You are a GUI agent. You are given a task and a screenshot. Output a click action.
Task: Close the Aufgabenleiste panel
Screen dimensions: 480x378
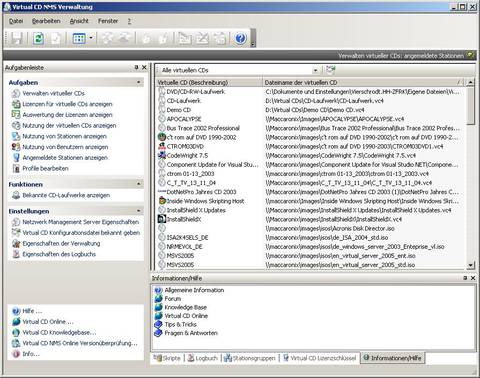click(144, 67)
